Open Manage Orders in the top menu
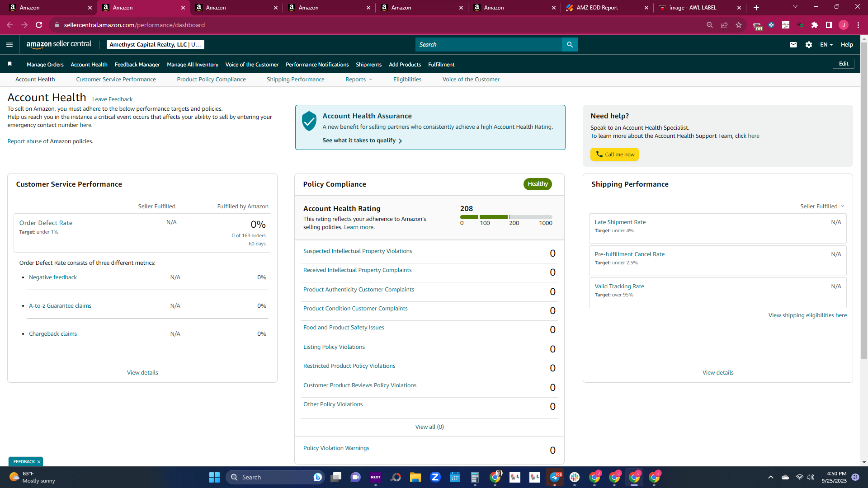The height and width of the screenshot is (488, 868). pyautogui.click(x=45, y=65)
